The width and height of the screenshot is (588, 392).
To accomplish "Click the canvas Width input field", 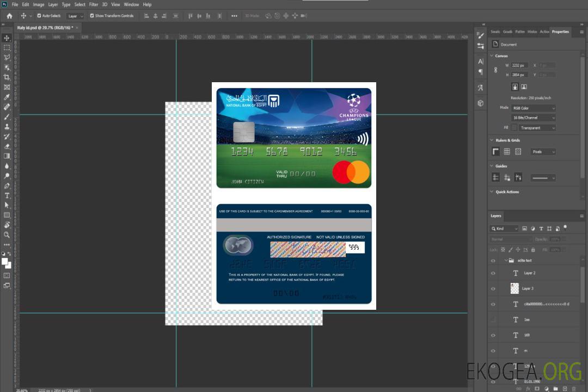I will pyautogui.click(x=519, y=65).
